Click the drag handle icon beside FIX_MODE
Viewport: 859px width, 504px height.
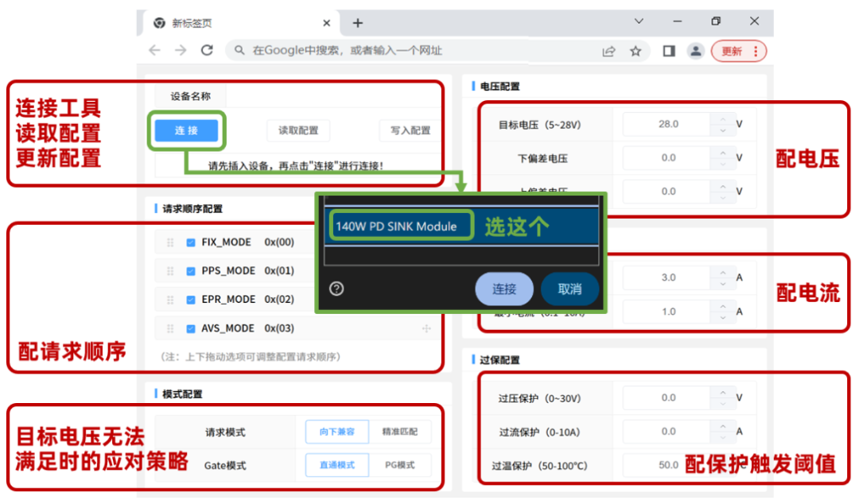(x=169, y=242)
